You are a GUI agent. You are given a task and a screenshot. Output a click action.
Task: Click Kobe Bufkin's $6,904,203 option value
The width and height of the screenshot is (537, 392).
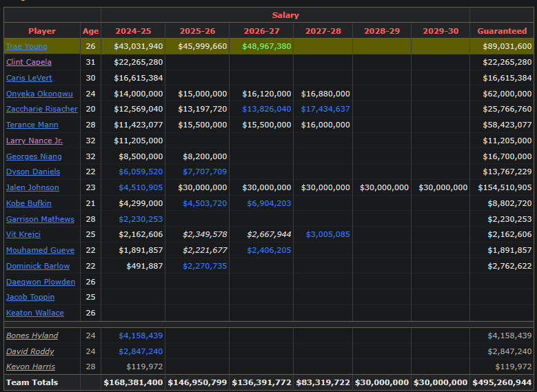coord(269,203)
